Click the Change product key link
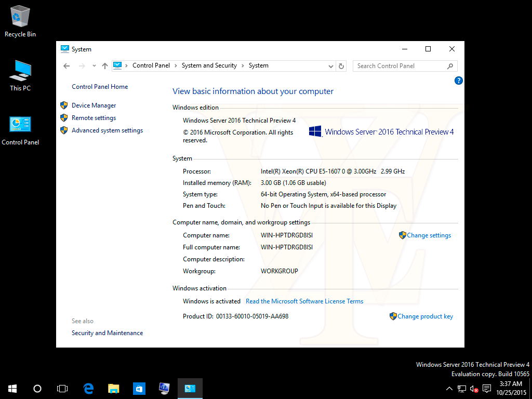532x399 pixels. point(425,316)
